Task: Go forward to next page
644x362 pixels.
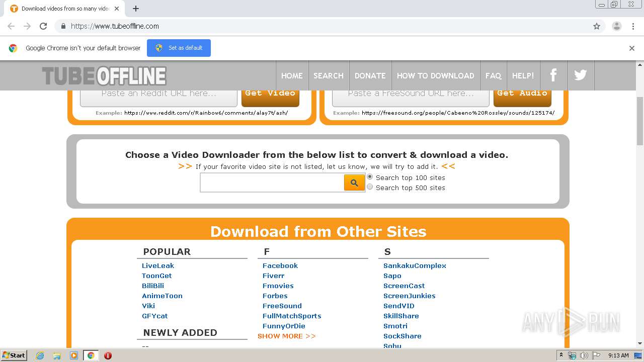Action: tap(27, 26)
